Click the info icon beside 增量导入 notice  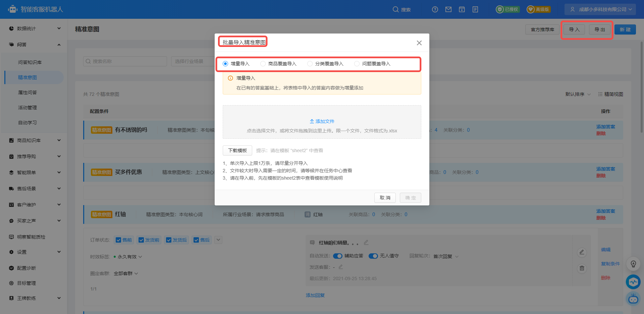point(230,78)
